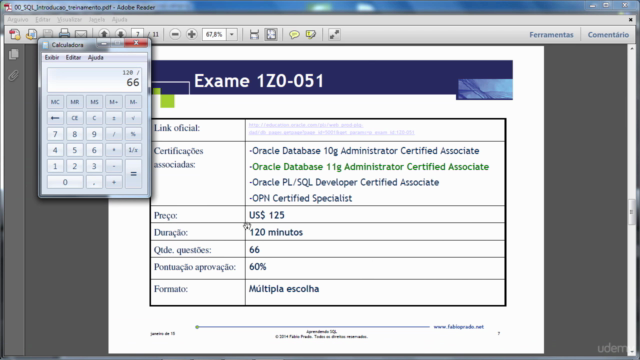Open the Editar menu in Calculadora

pos(73,58)
